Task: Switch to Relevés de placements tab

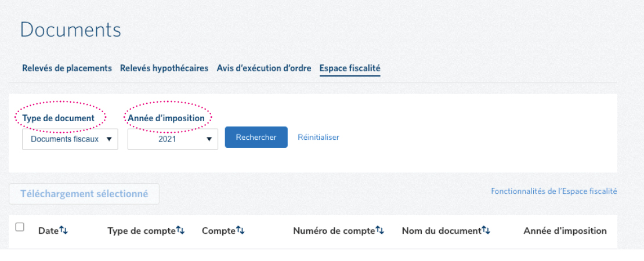Action: point(67,68)
